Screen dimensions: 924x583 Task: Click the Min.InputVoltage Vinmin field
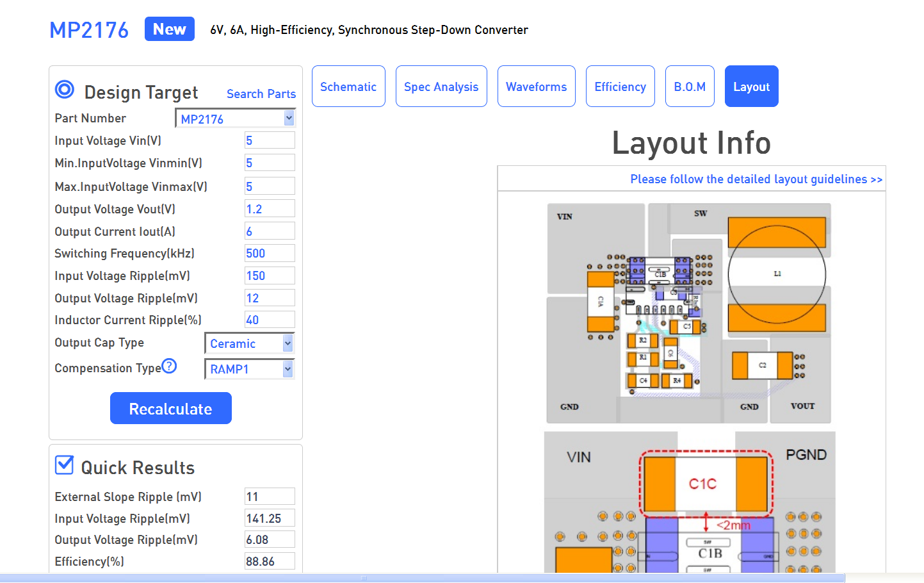[270, 163]
